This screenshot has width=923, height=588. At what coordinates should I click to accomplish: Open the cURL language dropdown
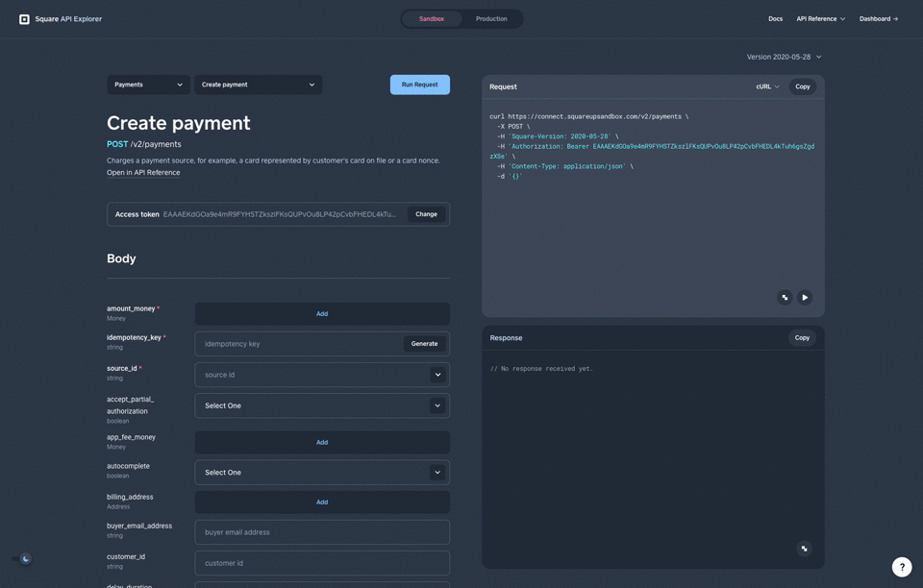[767, 86]
